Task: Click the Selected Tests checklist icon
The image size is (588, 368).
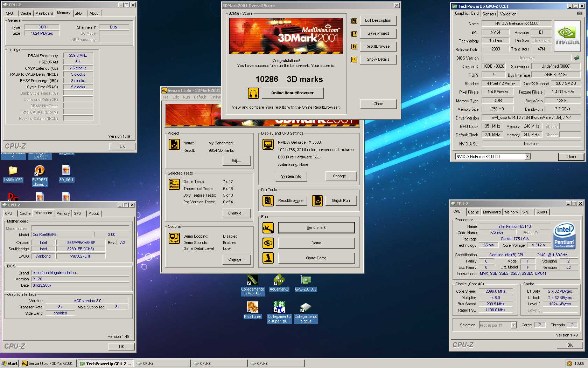Action: coord(174,184)
